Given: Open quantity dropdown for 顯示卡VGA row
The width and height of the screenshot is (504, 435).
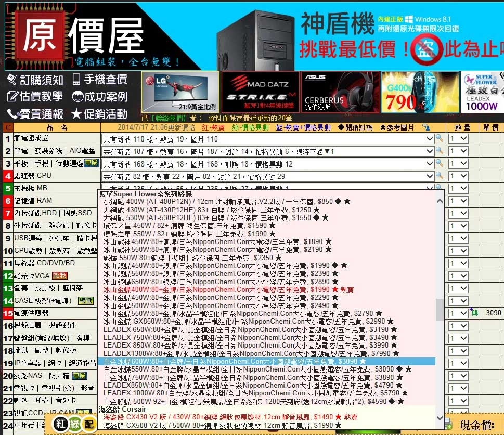Looking at the screenshot, I should (458, 276).
